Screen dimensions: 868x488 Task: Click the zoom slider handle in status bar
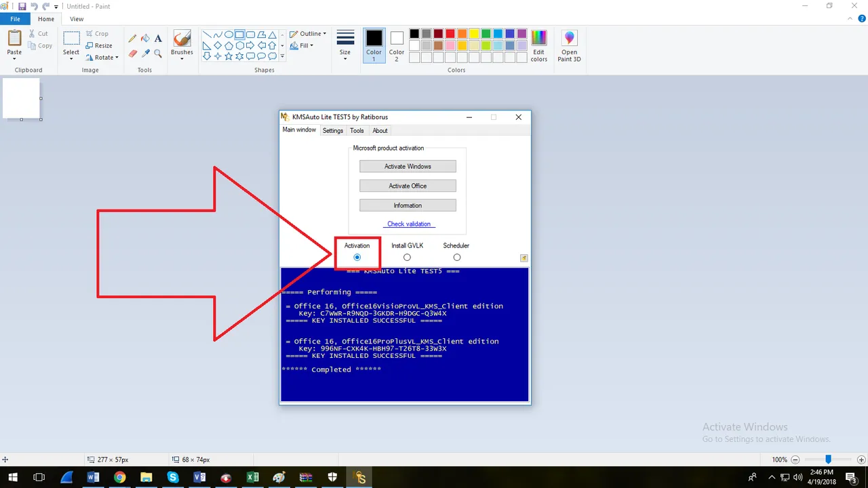[x=828, y=459]
